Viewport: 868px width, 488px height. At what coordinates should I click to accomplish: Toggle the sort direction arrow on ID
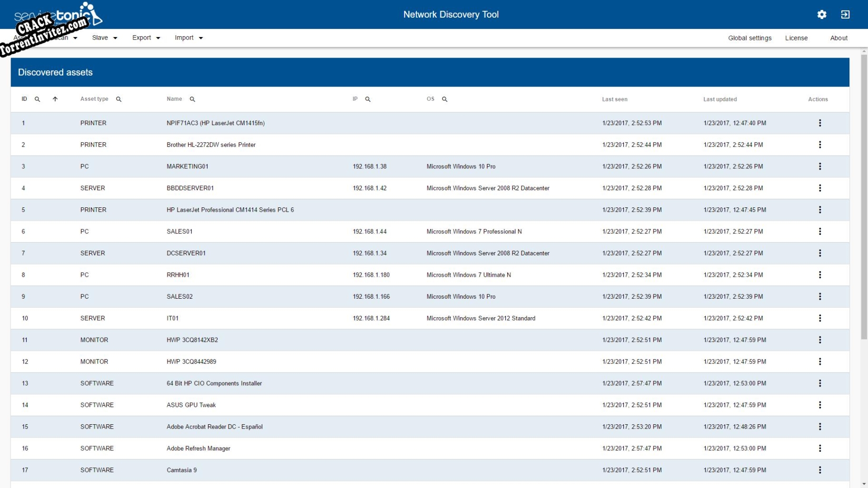[x=55, y=99]
